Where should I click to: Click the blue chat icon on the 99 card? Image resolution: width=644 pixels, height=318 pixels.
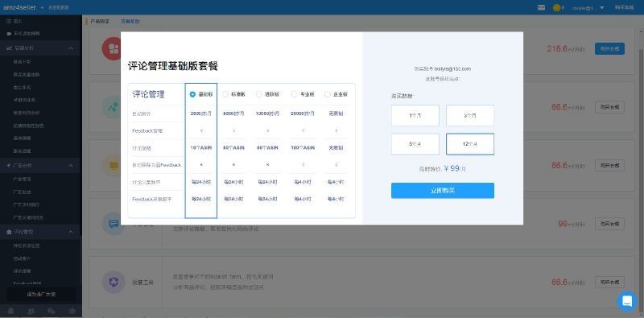(114, 224)
